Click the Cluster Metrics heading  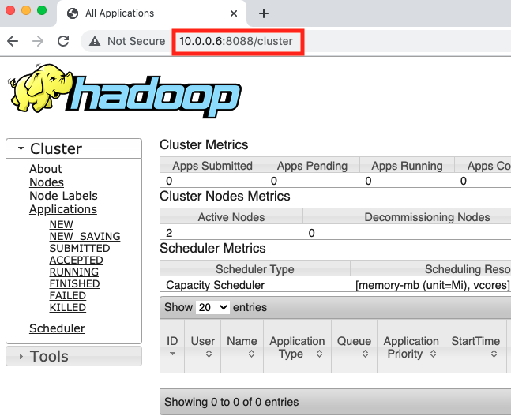204,144
